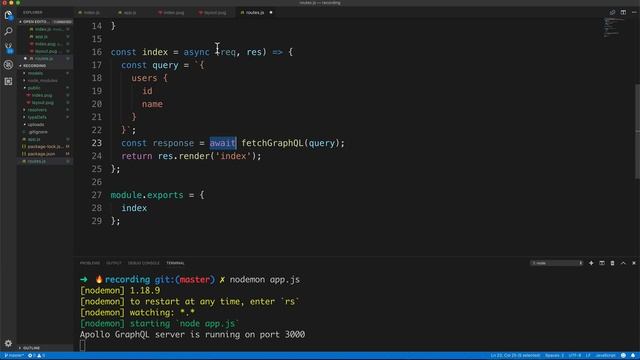640x360 pixels.
Task: Open the Manage gear at sidebar bottom
Action: [x=8, y=343]
